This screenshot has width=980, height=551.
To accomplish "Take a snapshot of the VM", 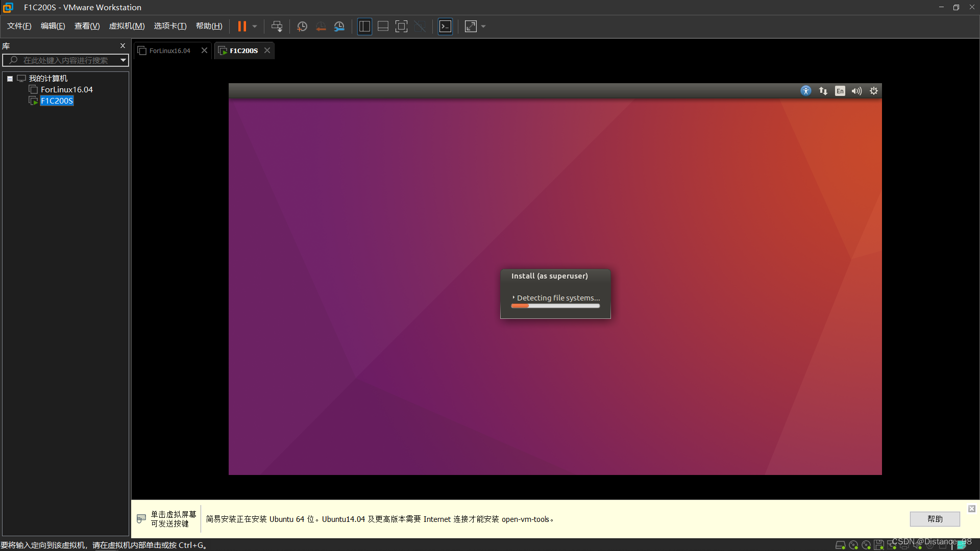I will (302, 27).
